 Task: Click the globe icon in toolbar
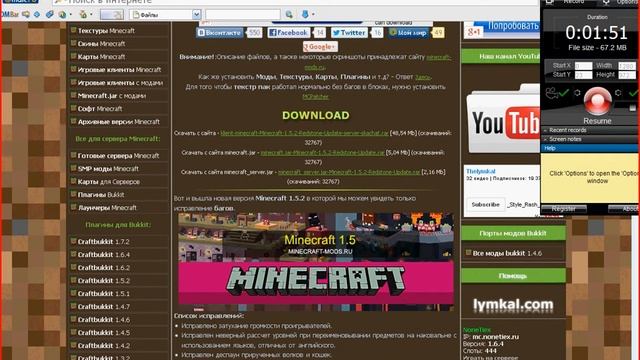62,15
